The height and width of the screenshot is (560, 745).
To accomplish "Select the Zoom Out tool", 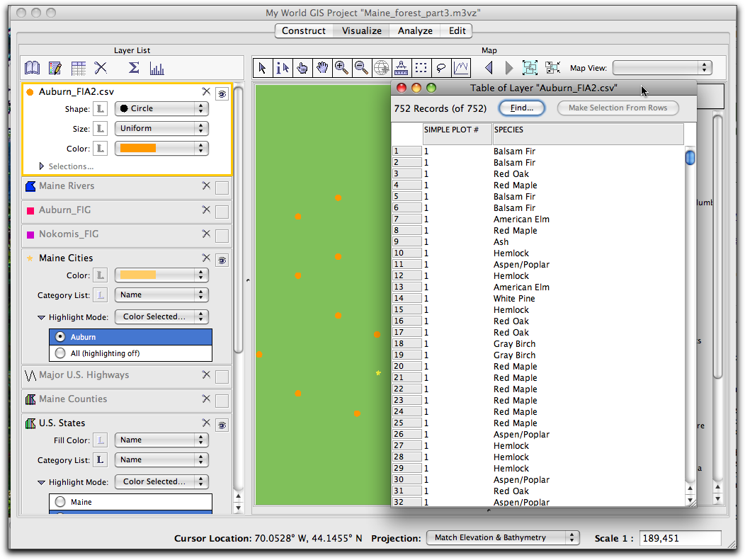I will tap(363, 67).
